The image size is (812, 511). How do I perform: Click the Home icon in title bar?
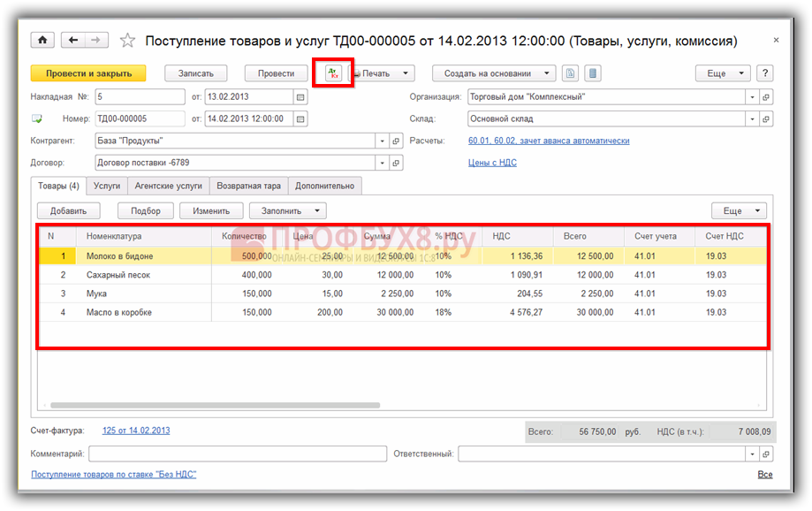42,41
